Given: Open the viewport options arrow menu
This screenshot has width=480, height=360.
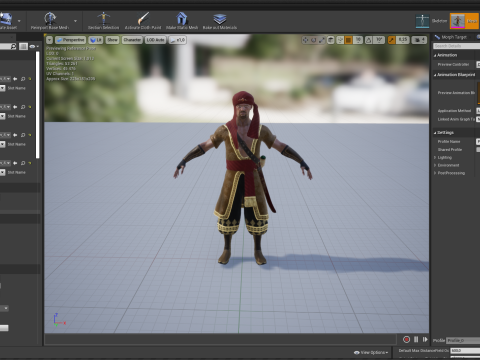Looking at the screenshot, I should click(x=49, y=40).
